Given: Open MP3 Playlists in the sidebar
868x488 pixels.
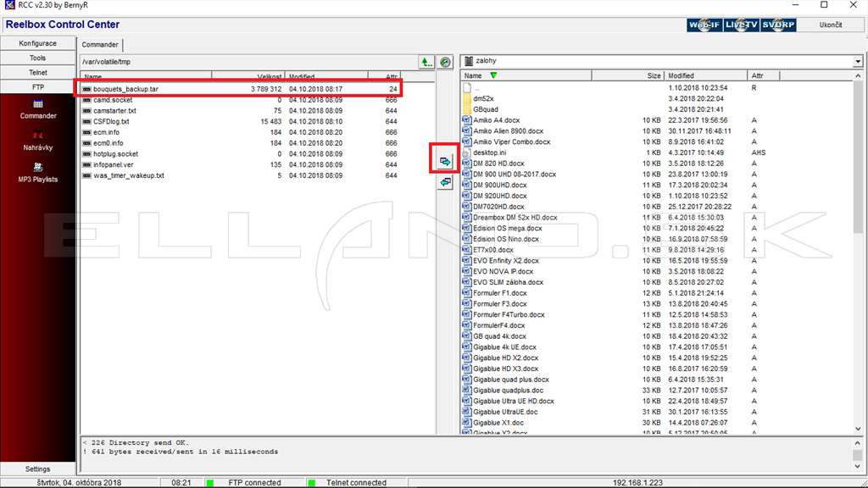Looking at the screenshot, I should pyautogui.click(x=38, y=173).
